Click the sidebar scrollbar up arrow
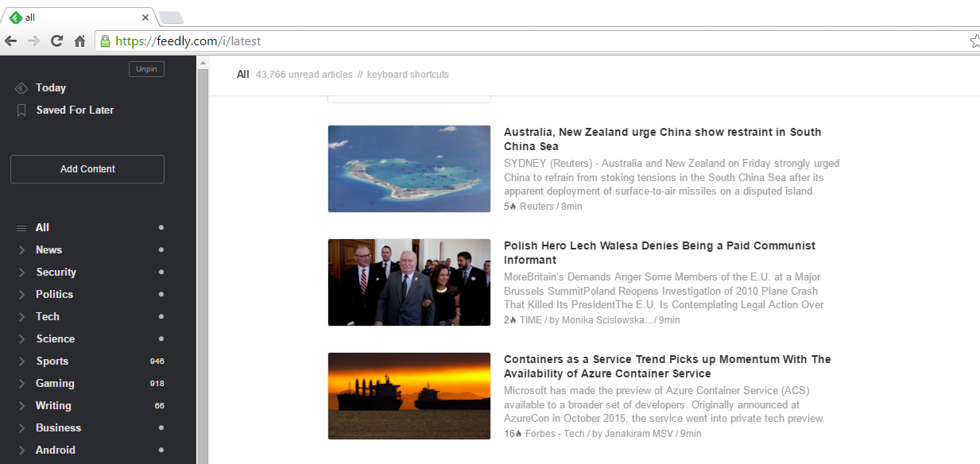The width and height of the screenshot is (980, 464). pyautogui.click(x=203, y=63)
